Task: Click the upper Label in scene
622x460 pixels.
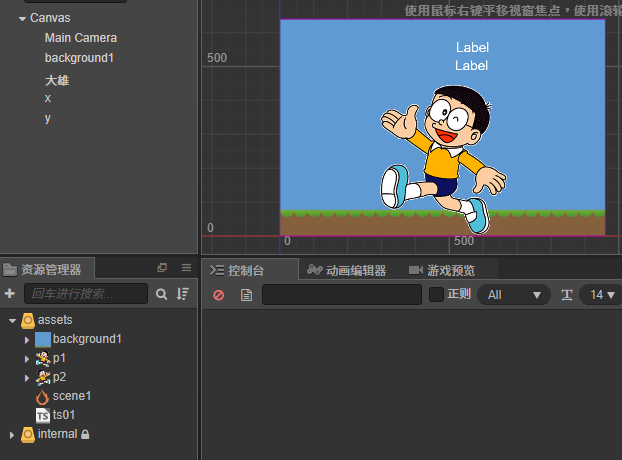Action: click(472, 48)
